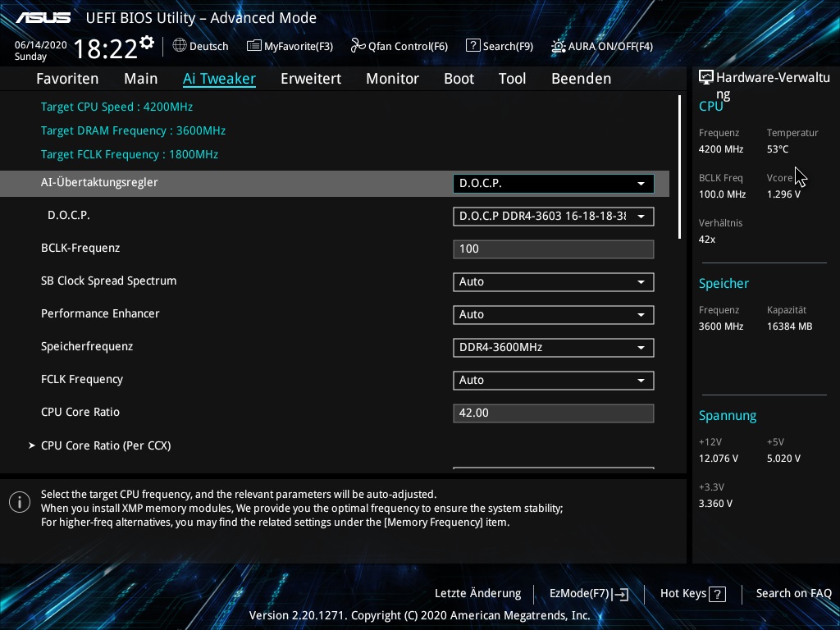Click the Vcore value 1.296 V
This screenshot has width=840, height=630.
pyautogui.click(x=783, y=194)
